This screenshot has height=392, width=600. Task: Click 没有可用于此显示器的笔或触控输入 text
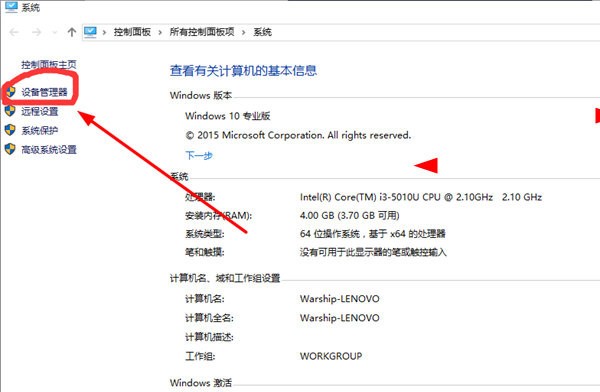click(x=373, y=252)
